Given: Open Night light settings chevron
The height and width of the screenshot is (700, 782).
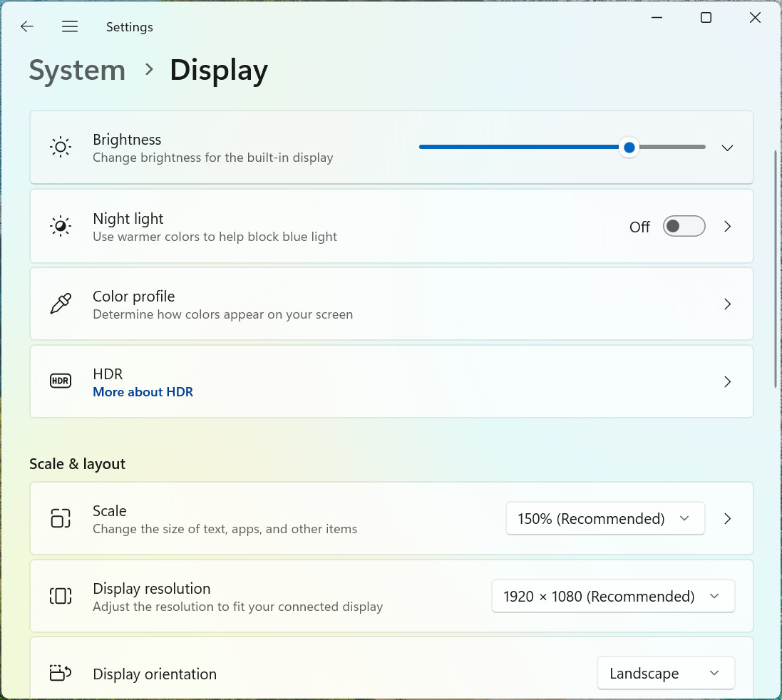Looking at the screenshot, I should [727, 227].
